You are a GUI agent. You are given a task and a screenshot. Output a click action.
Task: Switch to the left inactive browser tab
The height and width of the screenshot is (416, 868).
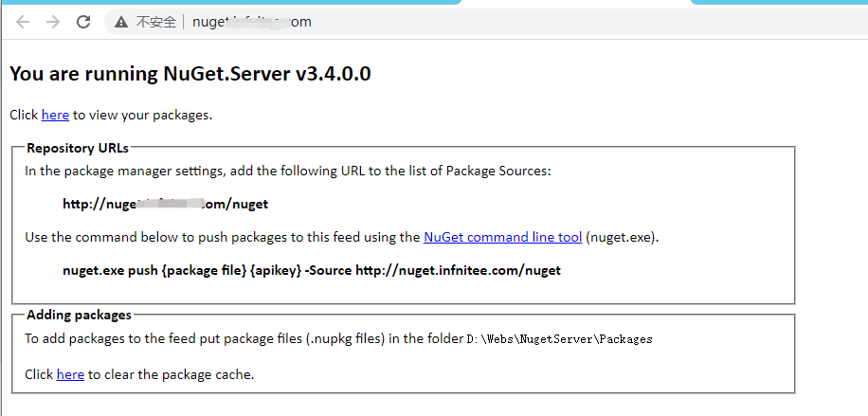(230, 2)
